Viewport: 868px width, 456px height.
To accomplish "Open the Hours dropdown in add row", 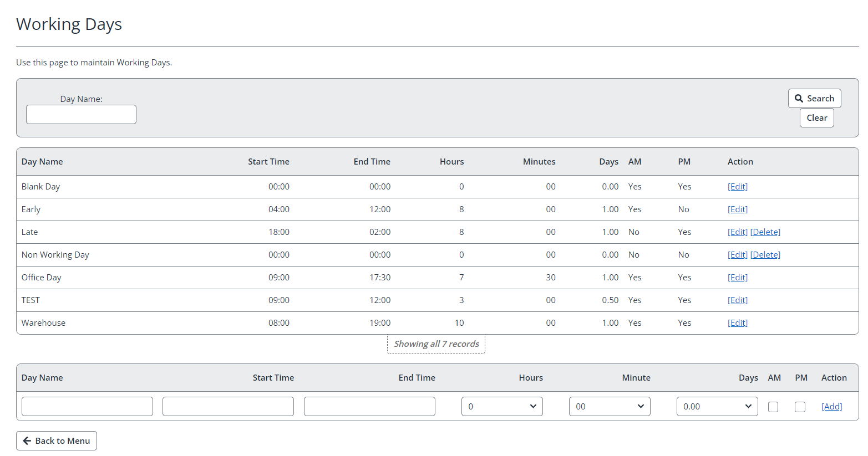I will pos(502,407).
